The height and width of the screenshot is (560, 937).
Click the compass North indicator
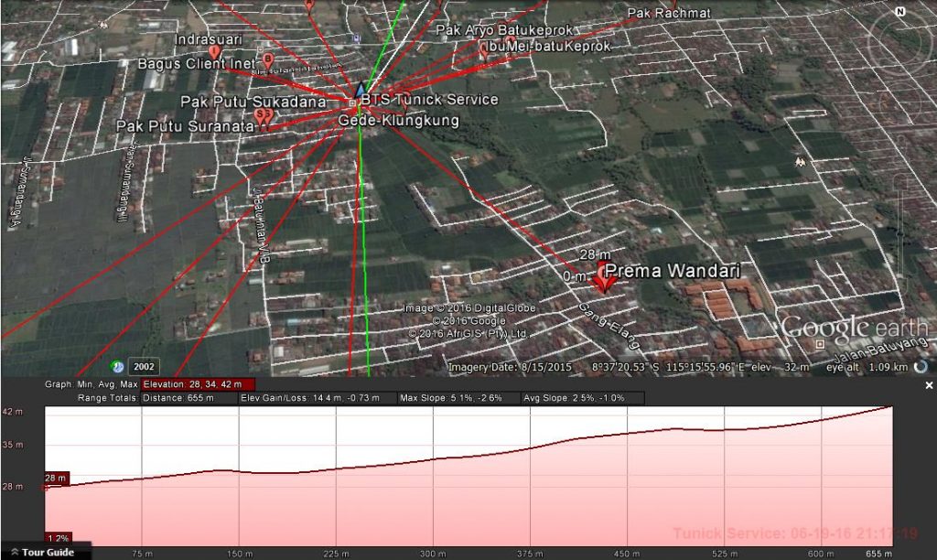pos(900,11)
